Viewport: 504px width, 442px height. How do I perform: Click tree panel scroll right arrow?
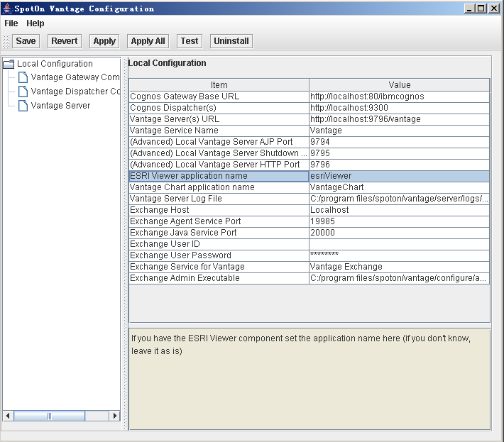click(x=114, y=416)
